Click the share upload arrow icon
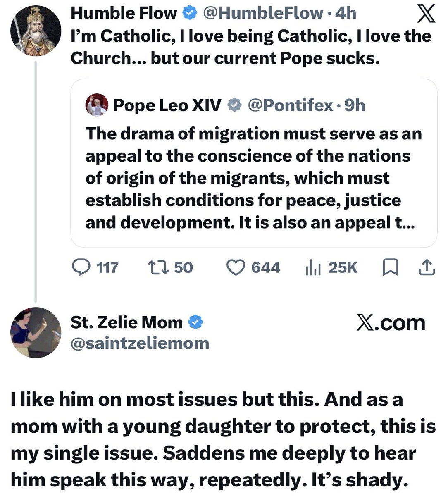The width and height of the screenshot is (448, 496). point(427,268)
